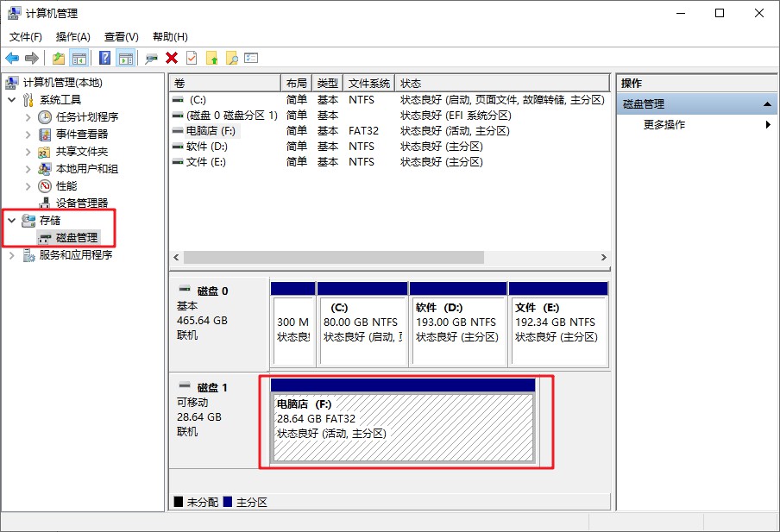Click the magnifier search icon in toolbar
The width and height of the screenshot is (780, 532).
coord(231,58)
